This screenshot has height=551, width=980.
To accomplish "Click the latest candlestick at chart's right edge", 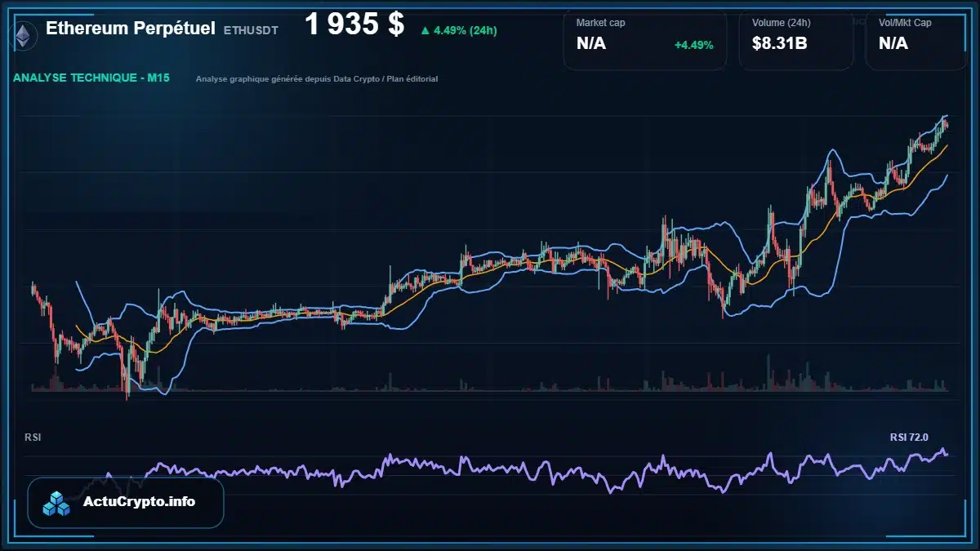I will 947,124.
